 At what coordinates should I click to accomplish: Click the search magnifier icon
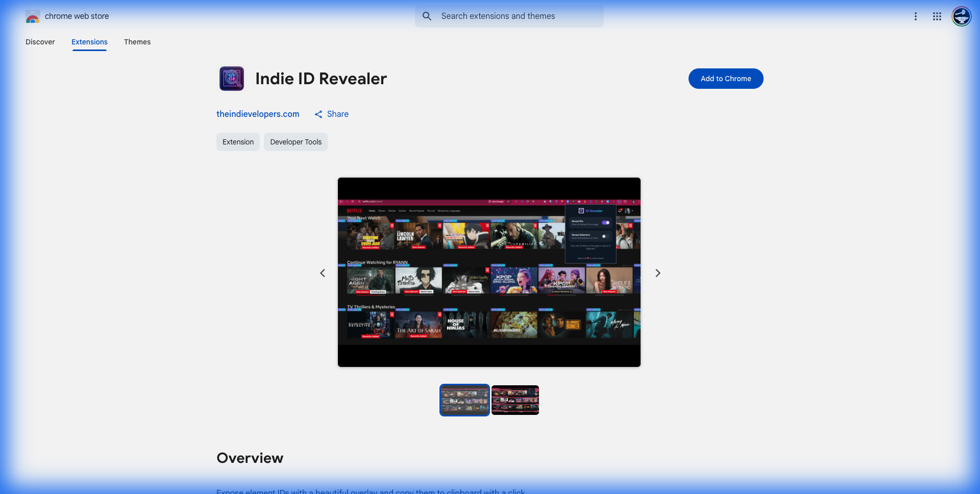(x=427, y=16)
